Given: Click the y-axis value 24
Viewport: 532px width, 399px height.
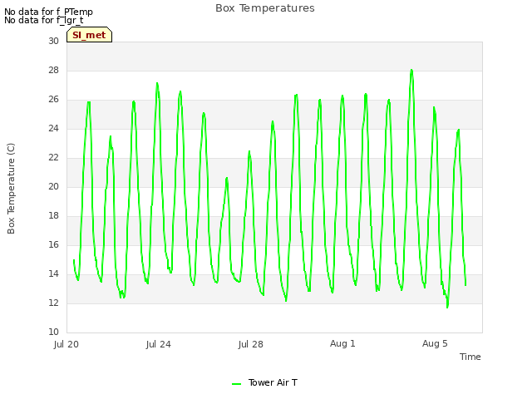Looking at the screenshot, I should (x=53, y=128).
